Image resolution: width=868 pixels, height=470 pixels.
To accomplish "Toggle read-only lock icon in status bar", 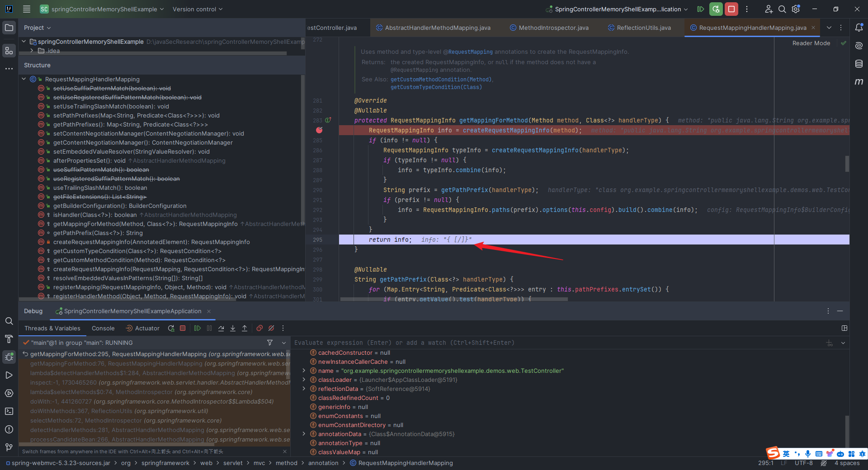I will (824, 463).
